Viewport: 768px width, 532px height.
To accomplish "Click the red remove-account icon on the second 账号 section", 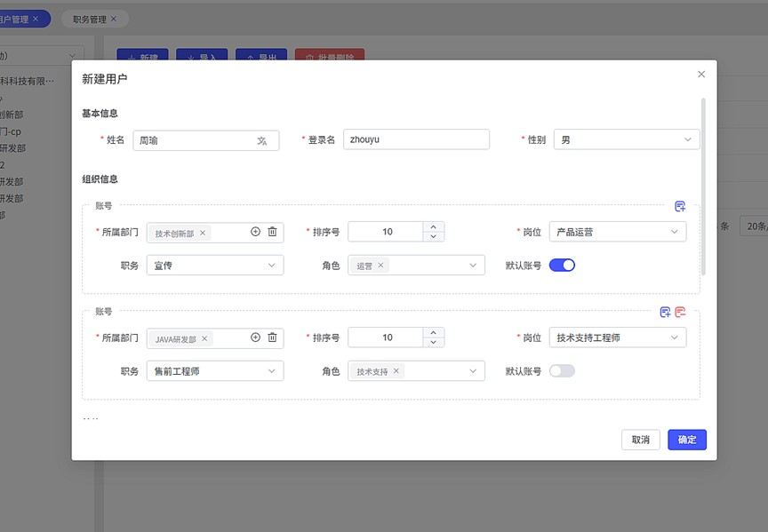I will (680, 312).
